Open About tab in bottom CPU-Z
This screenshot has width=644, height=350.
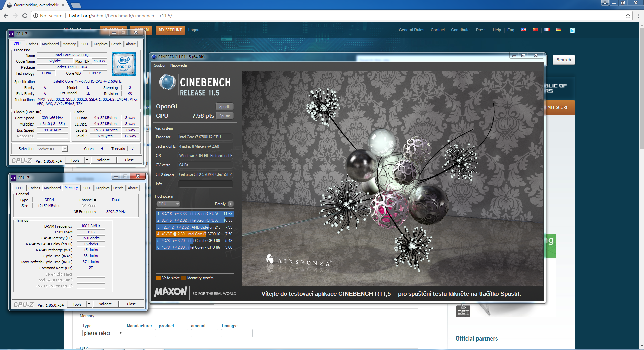133,188
